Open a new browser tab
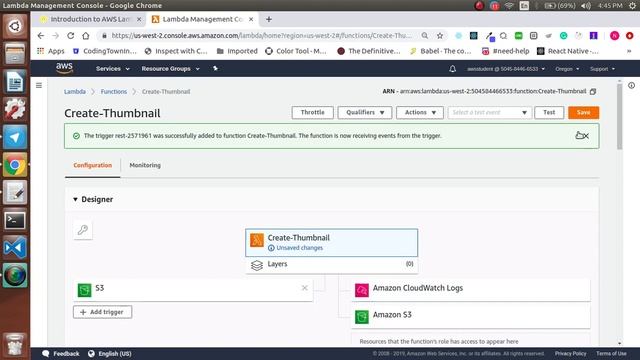The height and width of the screenshot is (360, 640). 269,19
